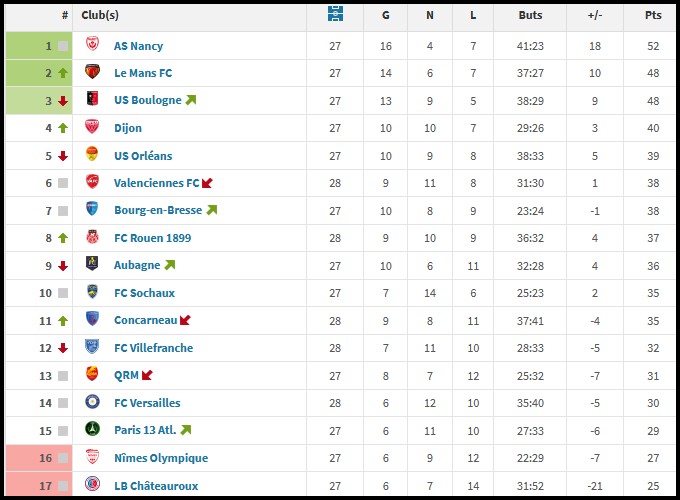Viewport: 680px width, 500px height.
Task: Click the Paris 13 Atl. club crest
Action: [x=92, y=429]
